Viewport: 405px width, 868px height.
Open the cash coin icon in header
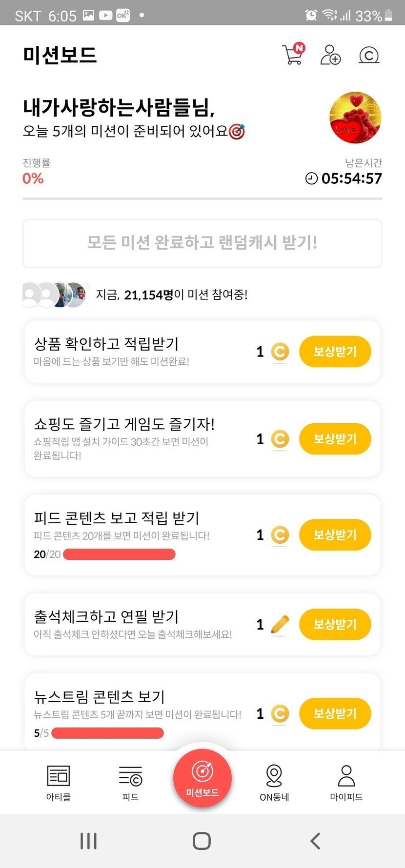[x=369, y=55]
